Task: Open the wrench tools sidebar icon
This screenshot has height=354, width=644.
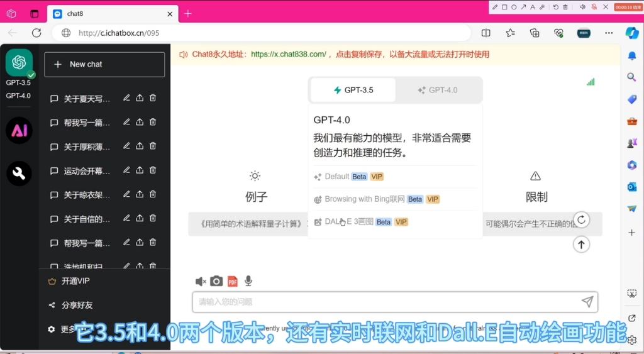Action: tap(19, 174)
